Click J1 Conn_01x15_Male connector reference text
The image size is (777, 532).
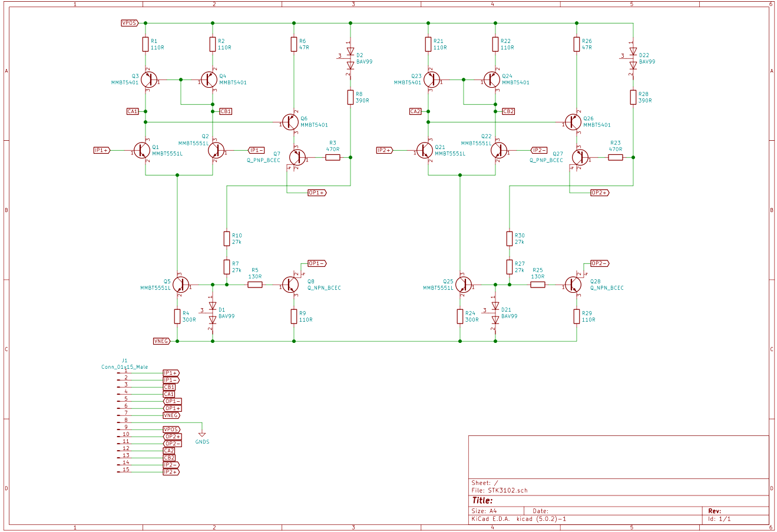125,364
